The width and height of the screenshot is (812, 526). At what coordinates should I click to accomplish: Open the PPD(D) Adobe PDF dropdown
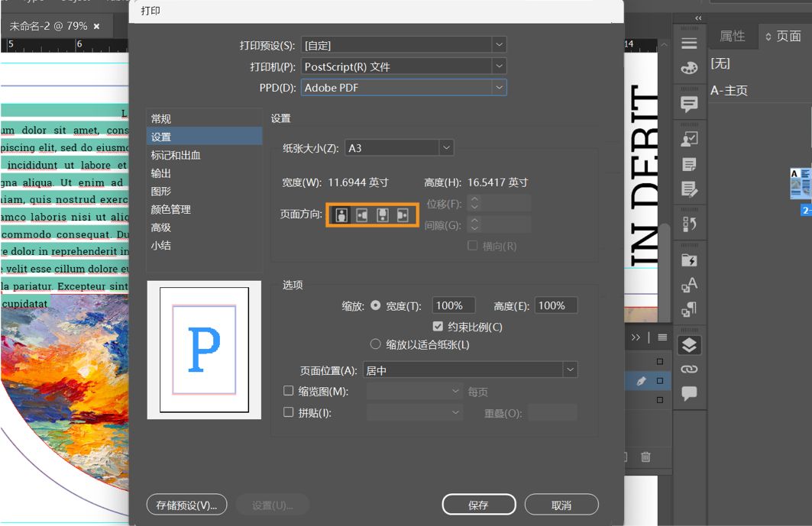[x=403, y=88]
